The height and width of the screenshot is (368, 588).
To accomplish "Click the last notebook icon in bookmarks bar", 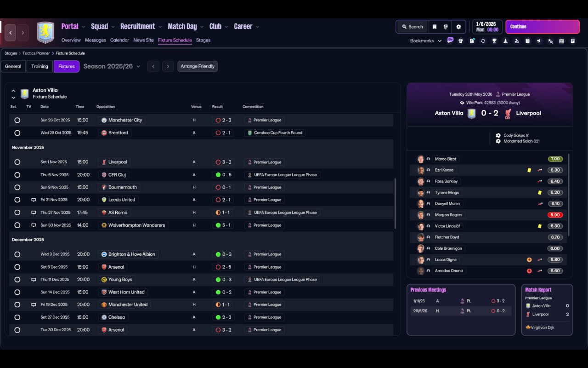I will [572, 41].
